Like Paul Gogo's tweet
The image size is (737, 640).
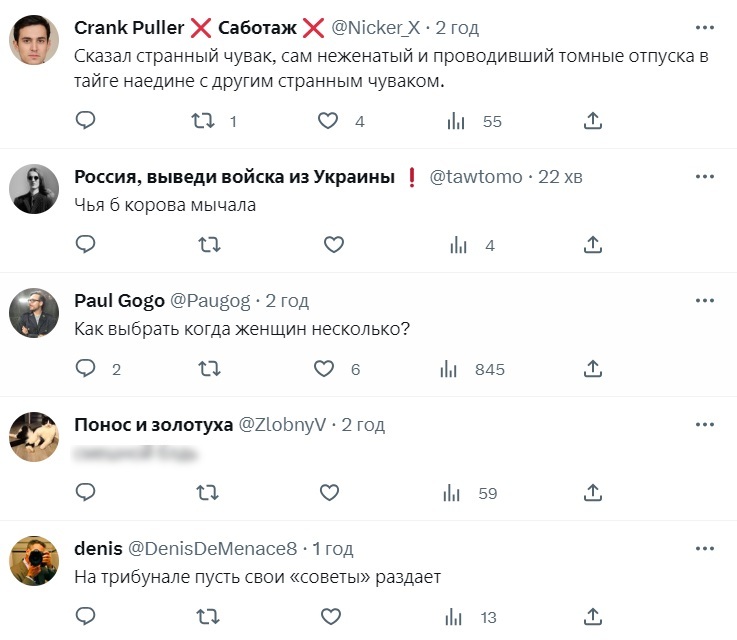point(324,369)
